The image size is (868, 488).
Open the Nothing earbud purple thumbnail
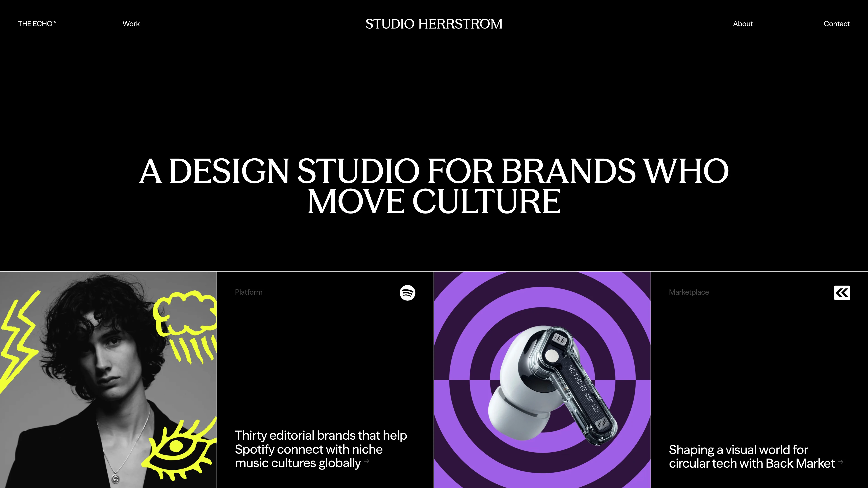[542, 380]
